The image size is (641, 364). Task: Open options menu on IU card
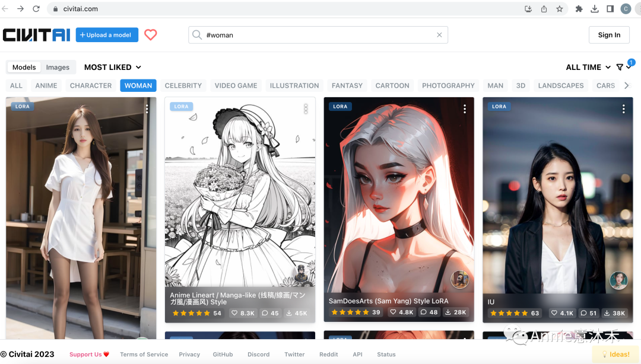click(x=623, y=108)
